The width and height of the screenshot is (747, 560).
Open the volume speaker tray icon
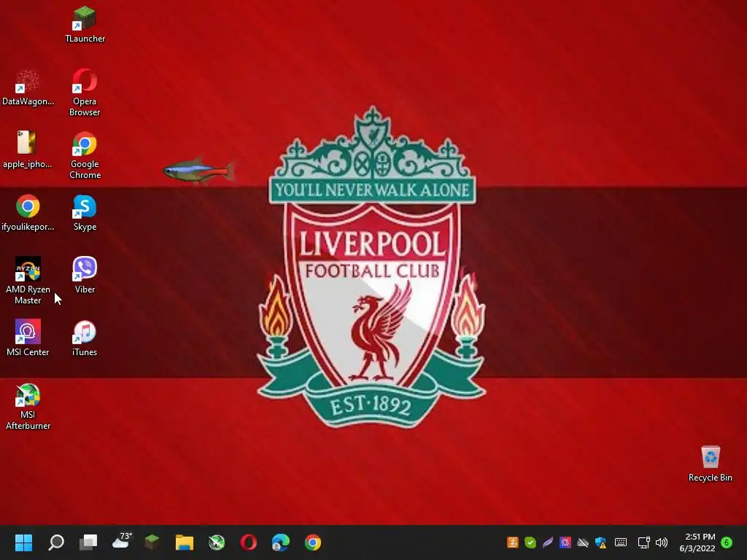pos(662,542)
